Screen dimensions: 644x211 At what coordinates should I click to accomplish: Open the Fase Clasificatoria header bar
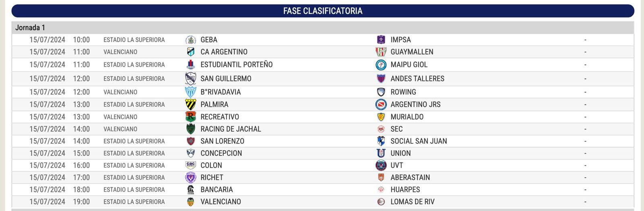pos(322,11)
